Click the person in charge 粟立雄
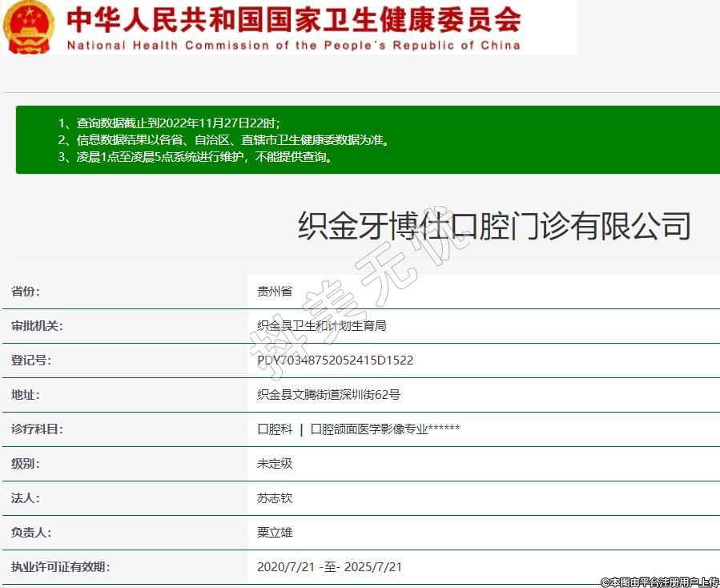The height and width of the screenshot is (588, 720). pyautogui.click(x=275, y=533)
